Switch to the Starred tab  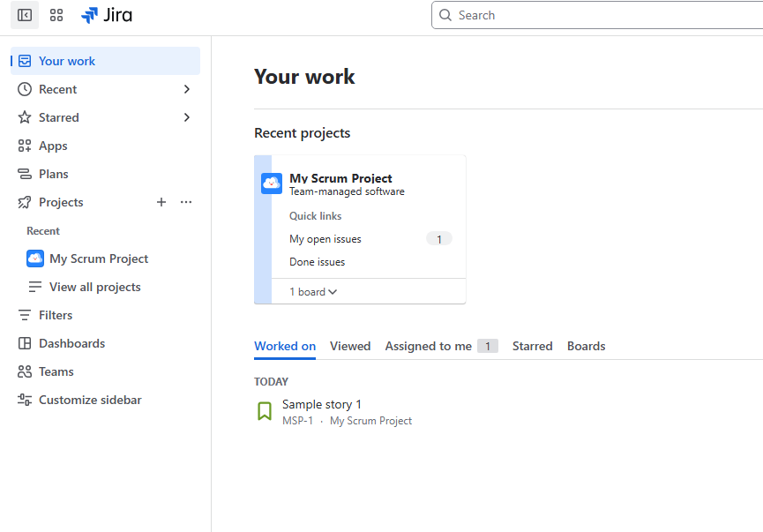tap(533, 346)
